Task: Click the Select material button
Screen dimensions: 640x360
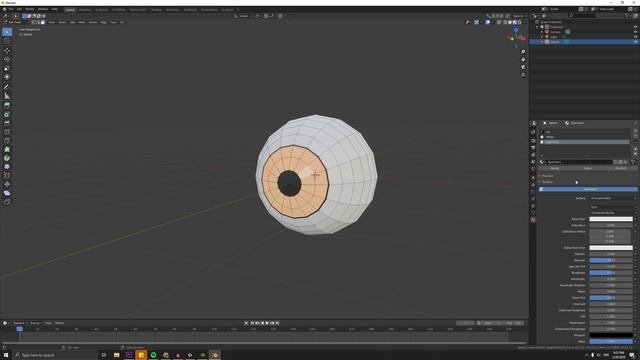Action: [588, 168]
